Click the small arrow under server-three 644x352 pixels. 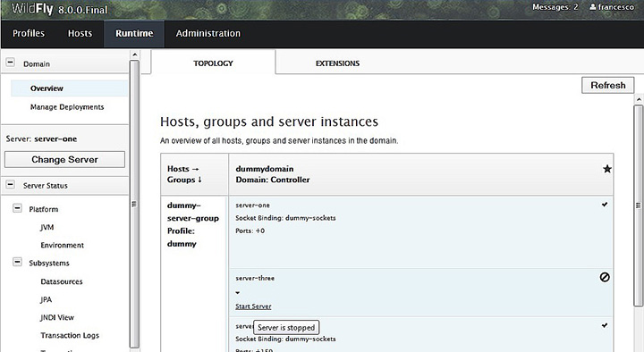pyautogui.click(x=237, y=292)
